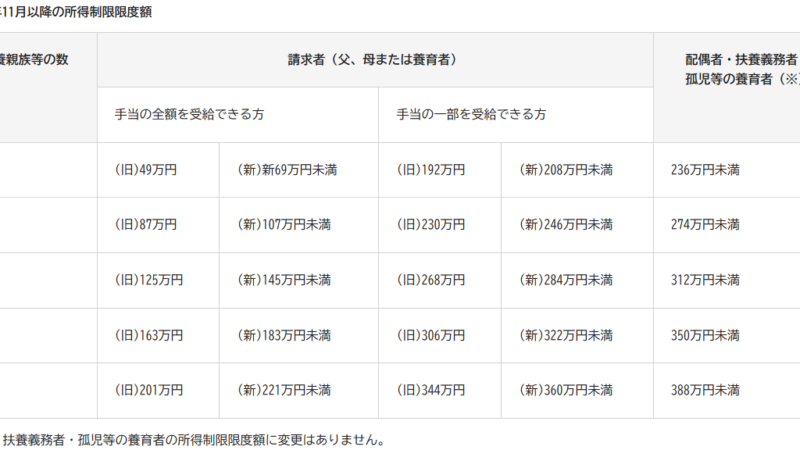Image resolution: width=800 pixels, height=450 pixels.
Task: Select the (旧)49万円 cell
Action: pyautogui.click(x=145, y=170)
